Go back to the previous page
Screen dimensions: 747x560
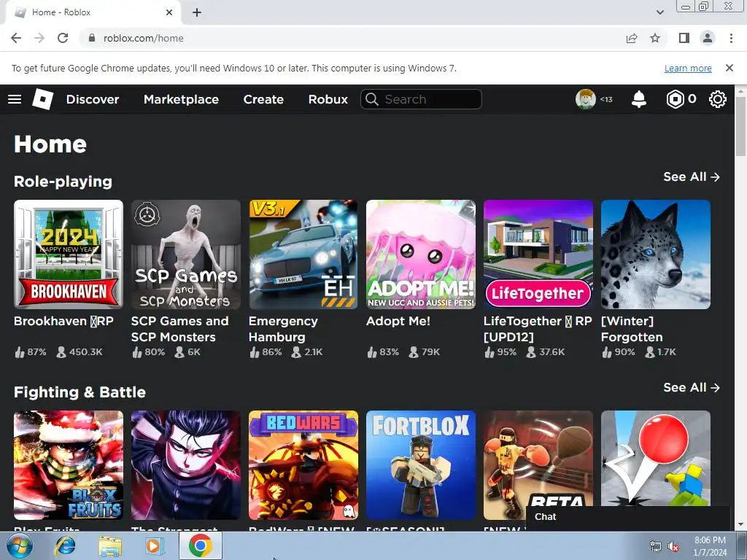pyautogui.click(x=16, y=38)
